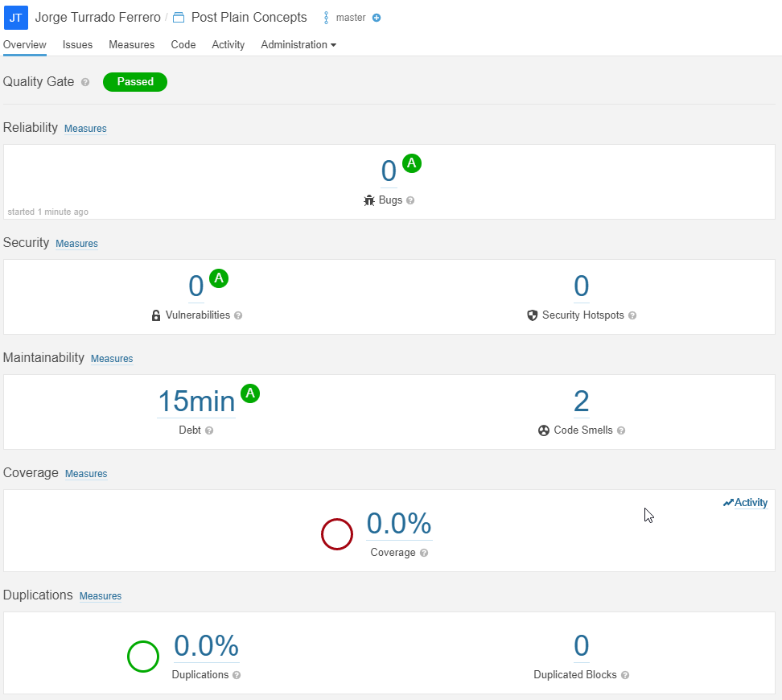The image size is (782, 700).
Task: Click the 15min Debt value
Action: 195,401
